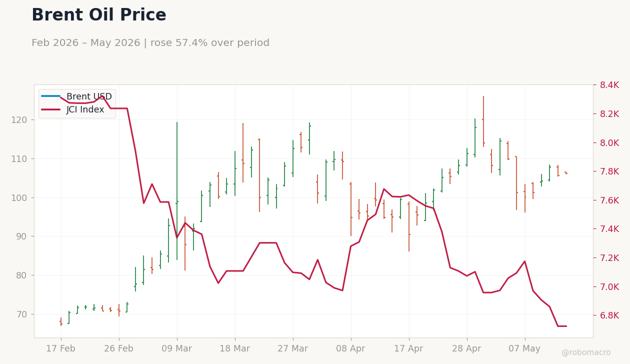This screenshot has height=364, width=630.
Task: Click the left axis value 70
Action: (x=21, y=314)
